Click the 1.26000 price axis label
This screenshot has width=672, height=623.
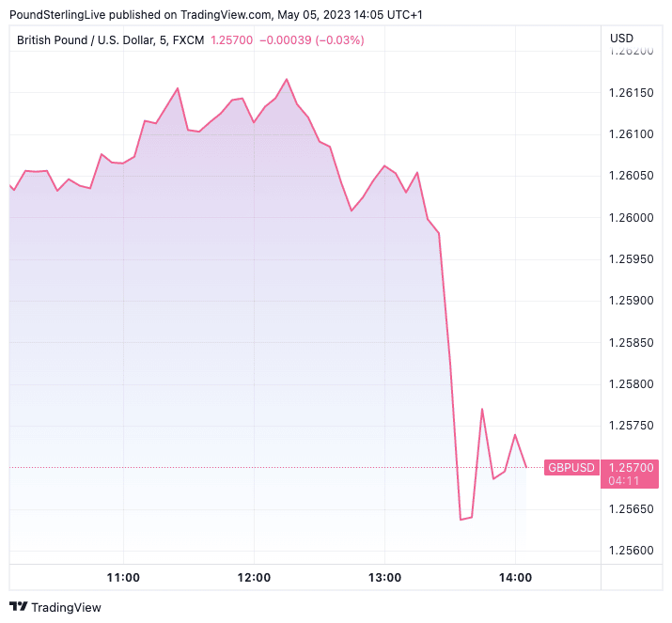point(632,217)
